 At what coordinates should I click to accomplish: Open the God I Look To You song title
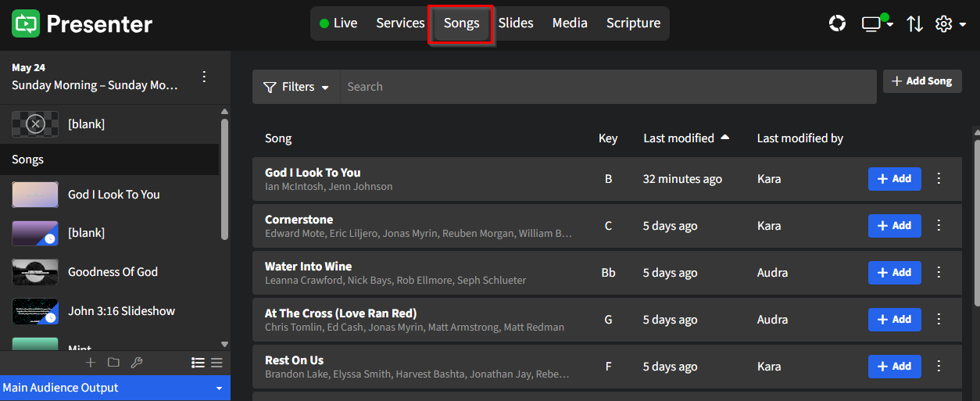point(313,173)
